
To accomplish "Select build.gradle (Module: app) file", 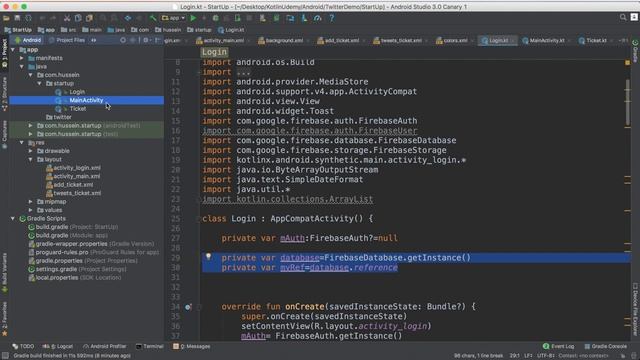I will [x=68, y=236].
